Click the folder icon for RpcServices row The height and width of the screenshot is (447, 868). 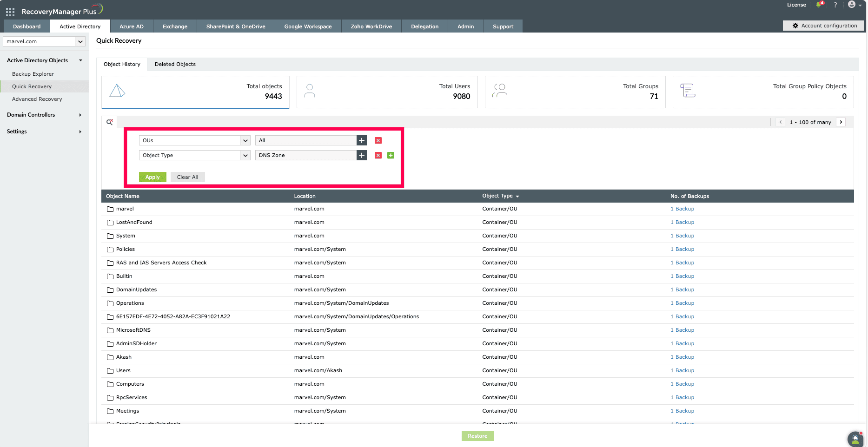pyautogui.click(x=110, y=398)
